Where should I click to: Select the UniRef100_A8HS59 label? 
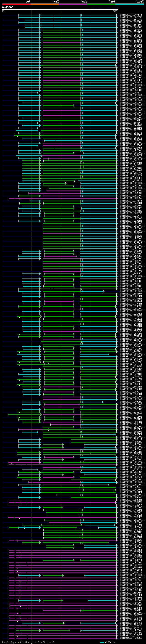131,198
